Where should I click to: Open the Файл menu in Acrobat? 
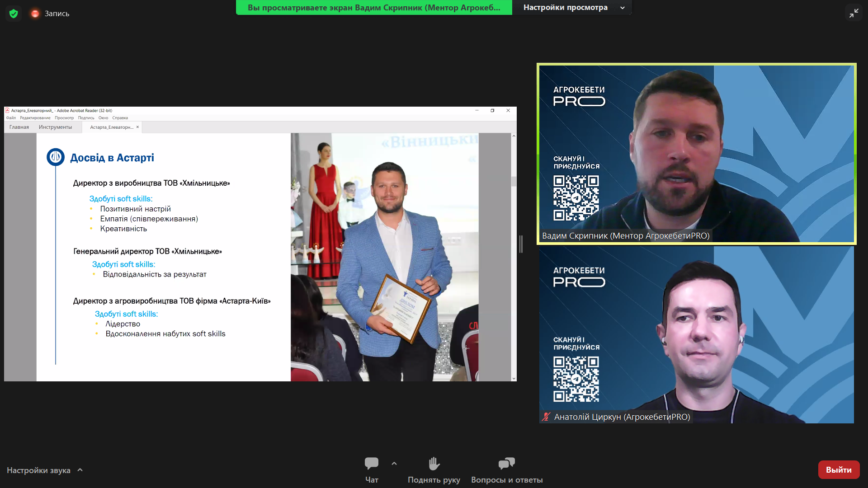coord(11,118)
